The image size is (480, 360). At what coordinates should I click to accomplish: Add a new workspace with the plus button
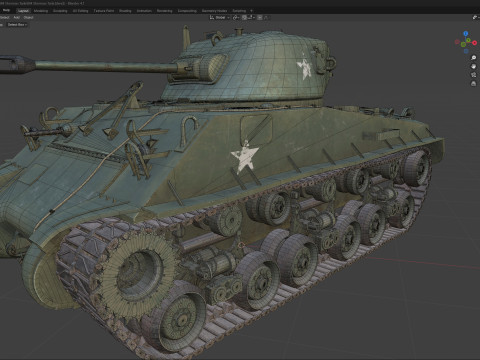251,11
